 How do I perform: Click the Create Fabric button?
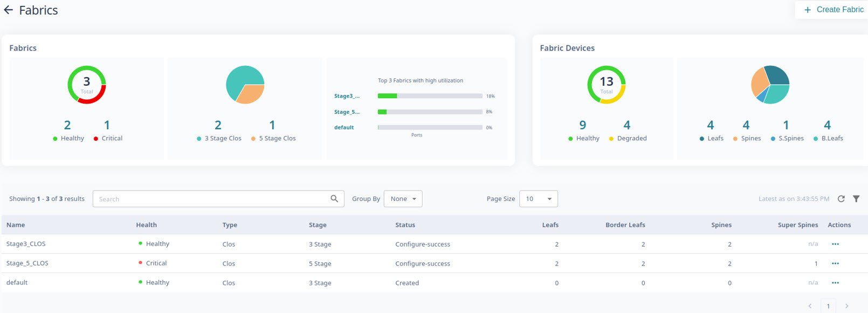tap(833, 10)
